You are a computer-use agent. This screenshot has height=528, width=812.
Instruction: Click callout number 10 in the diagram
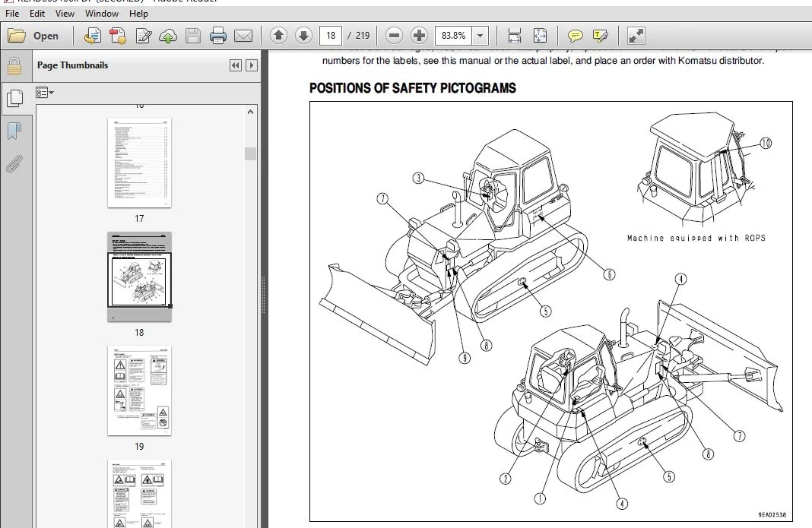[766, 143]
